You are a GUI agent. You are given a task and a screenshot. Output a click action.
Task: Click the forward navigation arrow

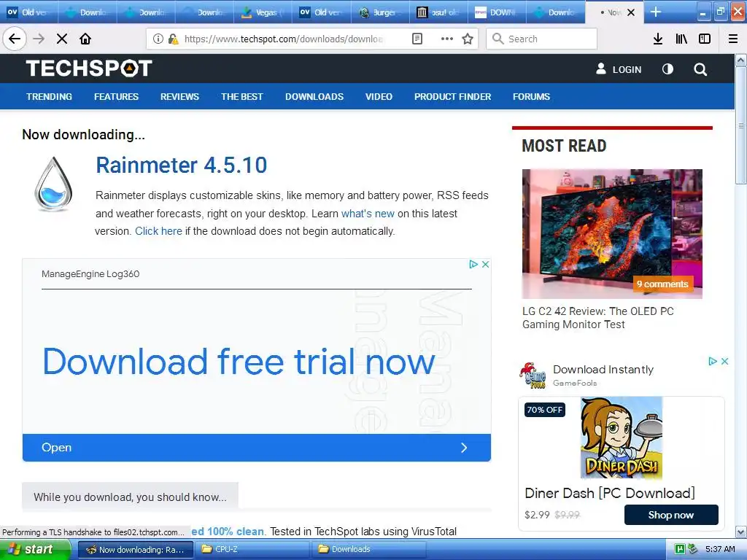click(x=39, y=39)
